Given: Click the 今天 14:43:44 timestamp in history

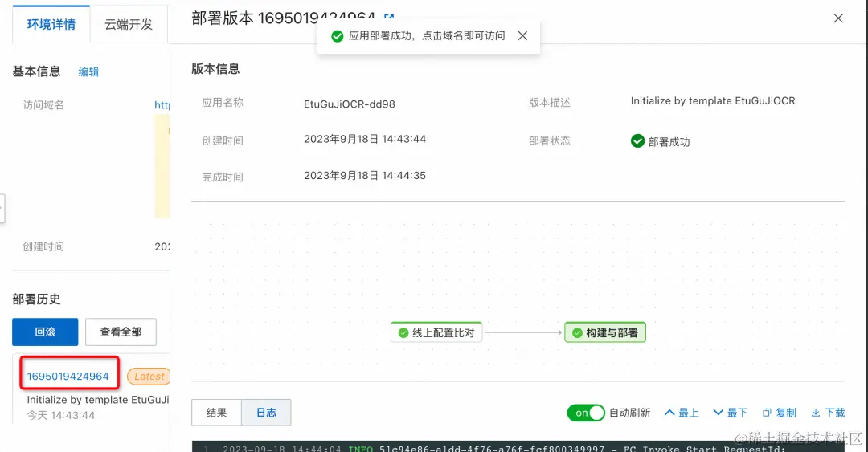Looking at the screenshot, I should pos(61,416).
